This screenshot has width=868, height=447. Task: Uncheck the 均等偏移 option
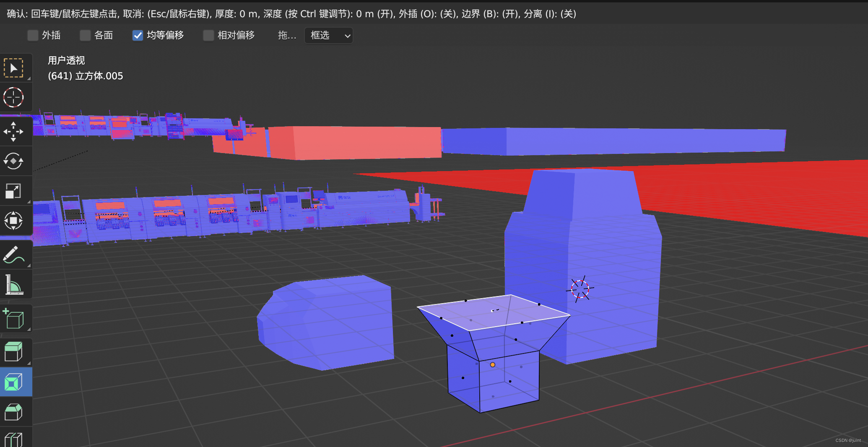click(138, 35)
